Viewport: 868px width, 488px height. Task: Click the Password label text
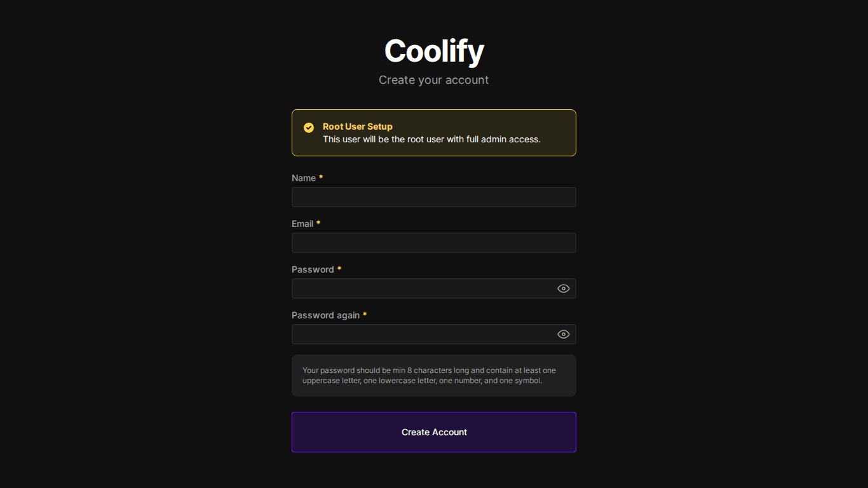coord(313,269)
